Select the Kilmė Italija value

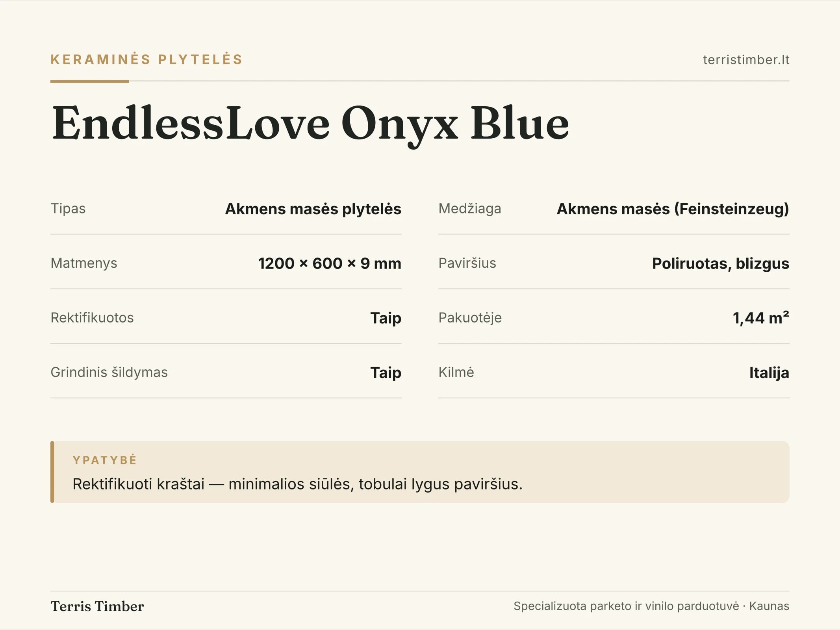769,372
